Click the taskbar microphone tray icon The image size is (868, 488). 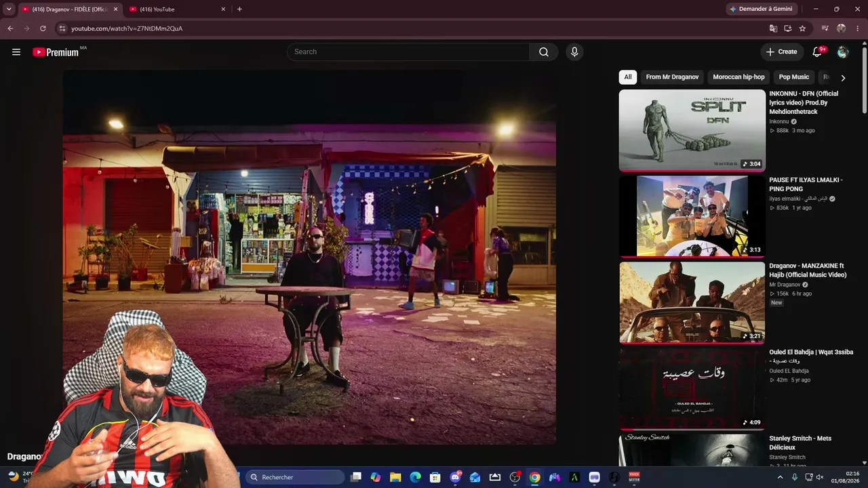pos(795,477)
